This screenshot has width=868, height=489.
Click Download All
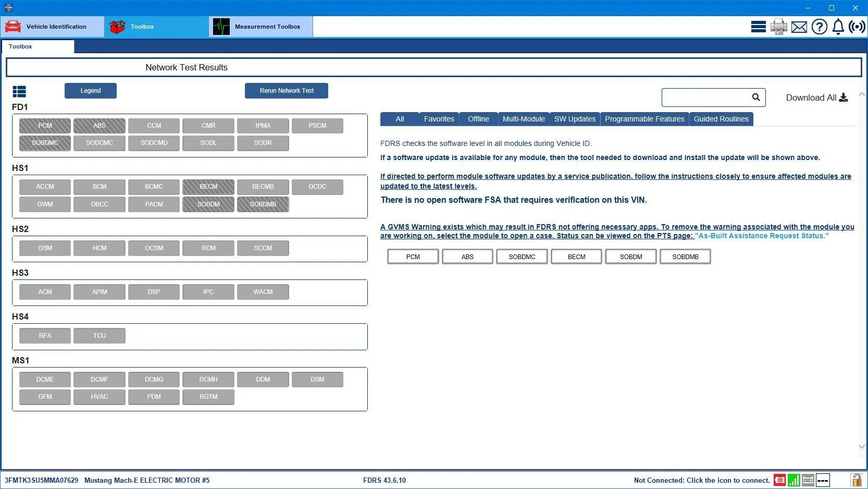click(x=817, y=97)
